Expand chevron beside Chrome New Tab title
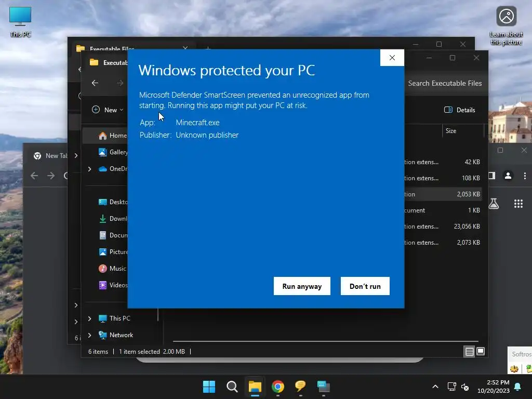532x399 pixels. coord(76,155)
